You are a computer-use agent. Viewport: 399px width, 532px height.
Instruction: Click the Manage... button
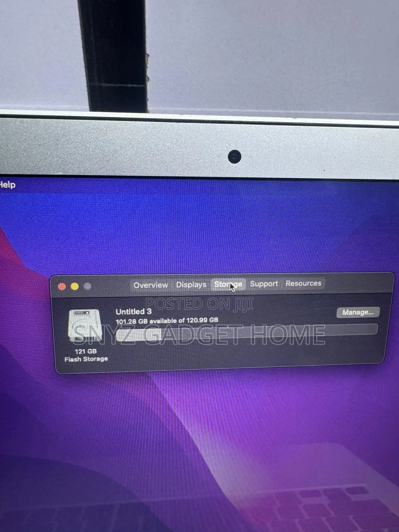coord(358,312)
